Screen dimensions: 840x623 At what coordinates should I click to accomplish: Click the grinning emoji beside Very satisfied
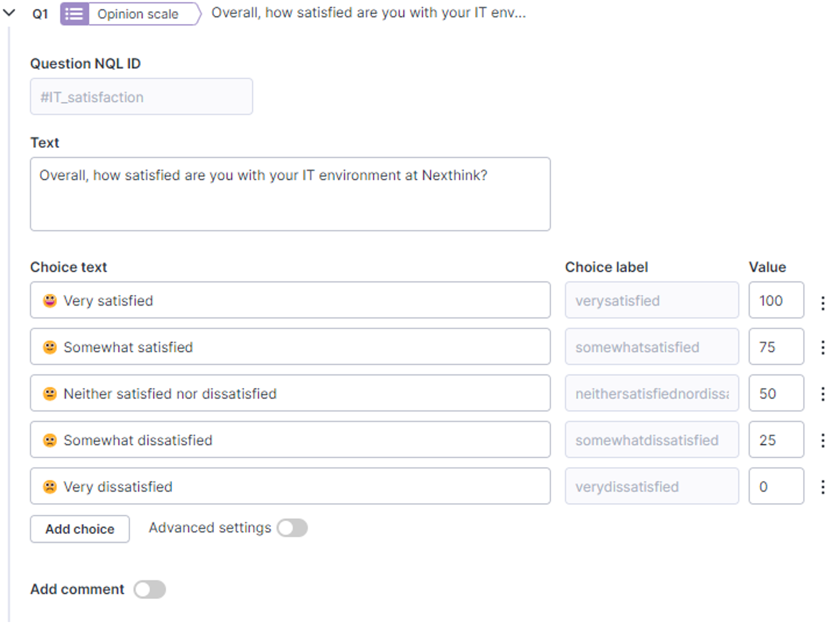(50, 301)
